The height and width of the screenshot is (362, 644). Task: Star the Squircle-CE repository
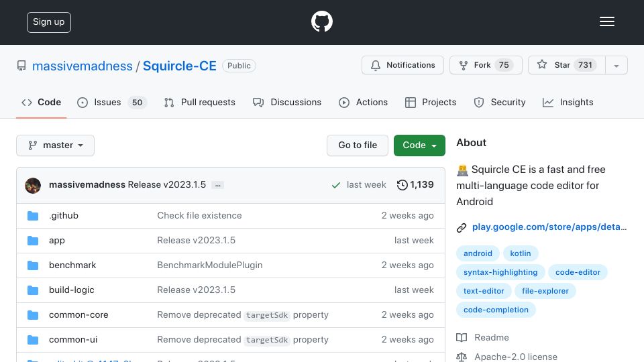(x=566, y=65)
